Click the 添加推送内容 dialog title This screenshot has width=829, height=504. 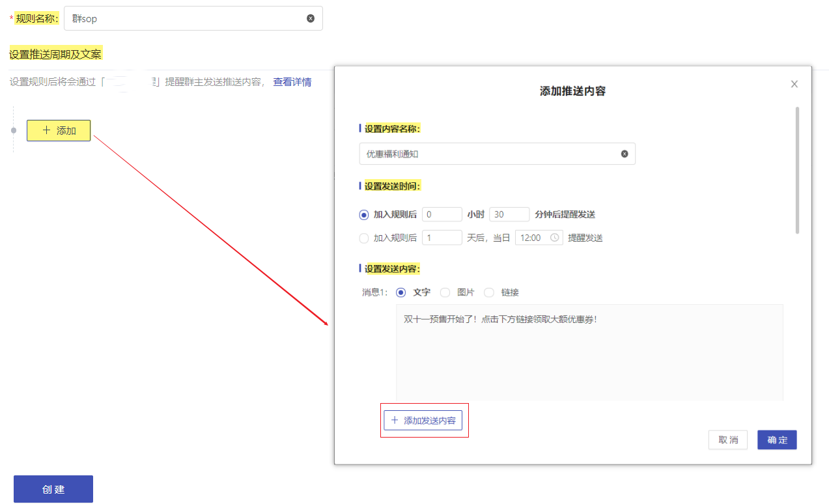click(x=573, y=91)
